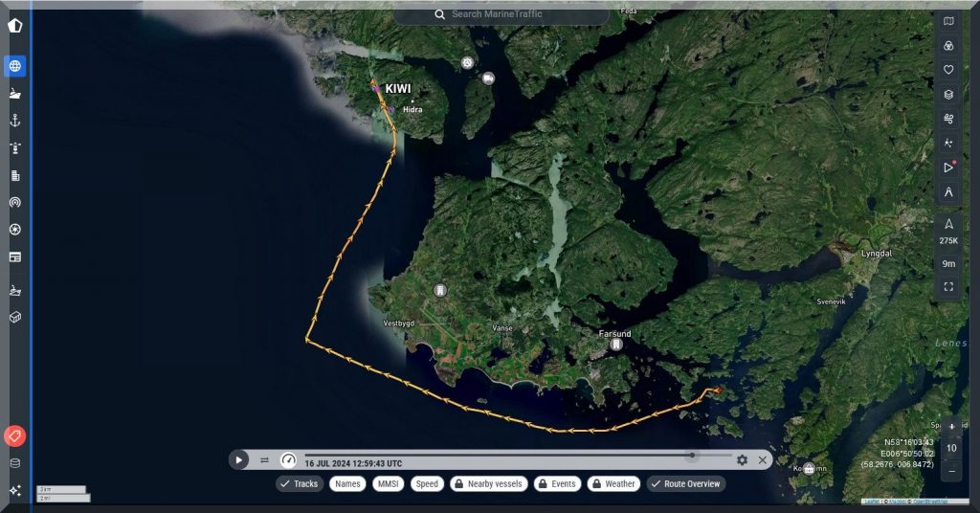This screenshot has height=513, width=980.
Task: Enter fullscreen map view
Action: (x=947, y=286)
